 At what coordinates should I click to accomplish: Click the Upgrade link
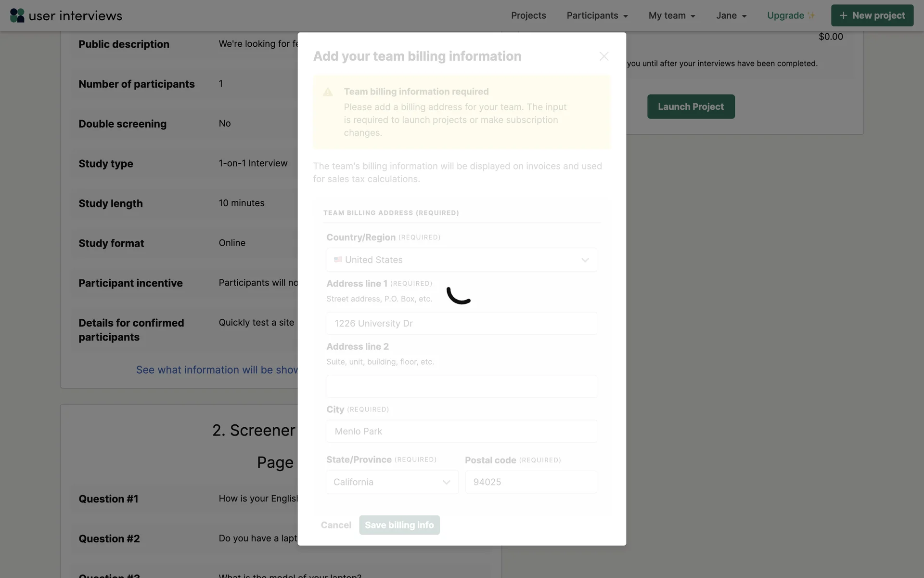point(785,15)
